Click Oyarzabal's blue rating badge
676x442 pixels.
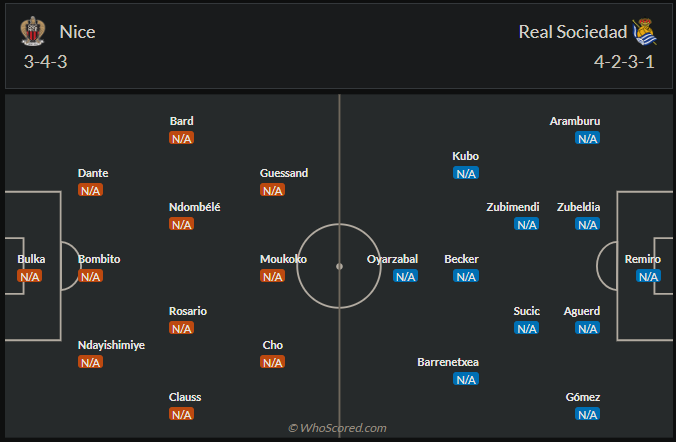point(405,277)
